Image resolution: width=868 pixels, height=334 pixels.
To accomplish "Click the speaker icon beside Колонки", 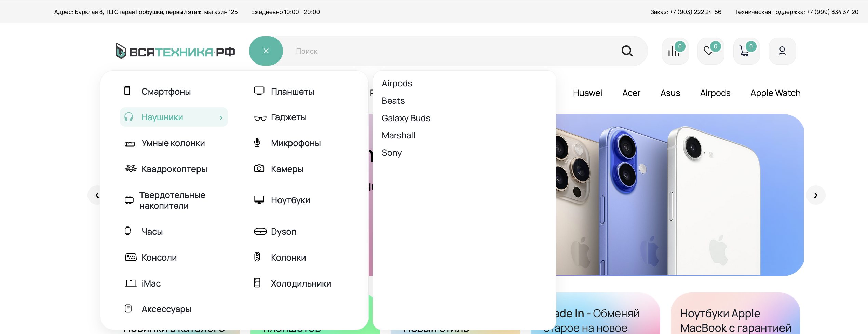I will coord(257,257).
